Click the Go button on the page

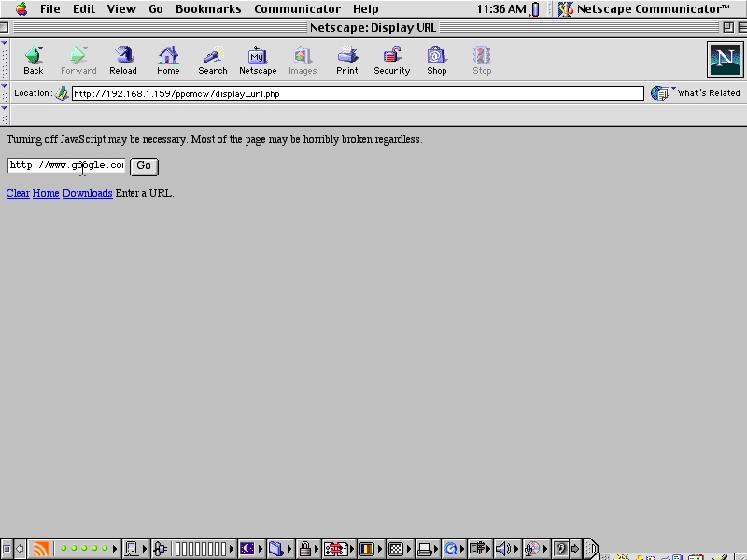(x=144, y=166)
